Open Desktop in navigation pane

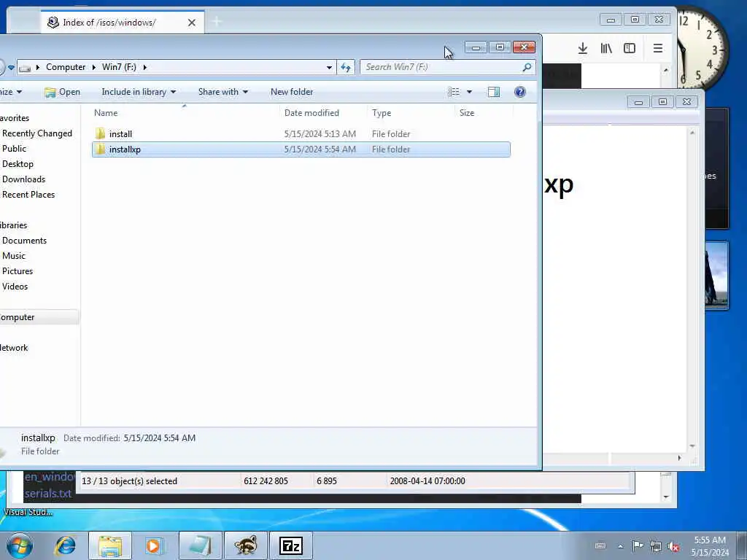click(18, 164)
